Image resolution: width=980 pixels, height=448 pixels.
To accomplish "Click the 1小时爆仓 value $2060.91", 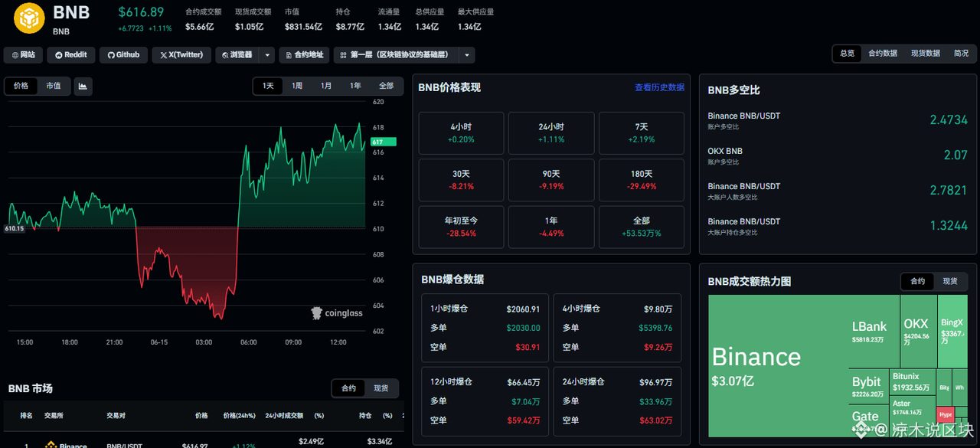I will click(524, 309).
